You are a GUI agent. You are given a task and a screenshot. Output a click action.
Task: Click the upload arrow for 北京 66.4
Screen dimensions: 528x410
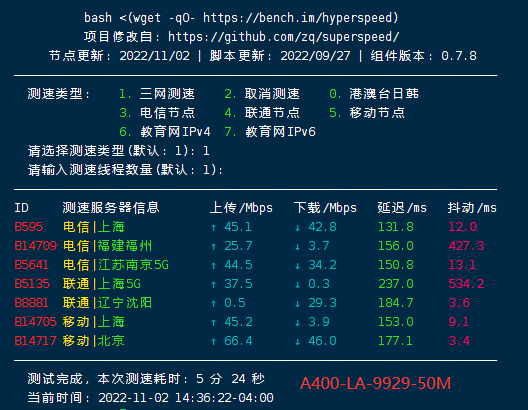coord(213,342)
